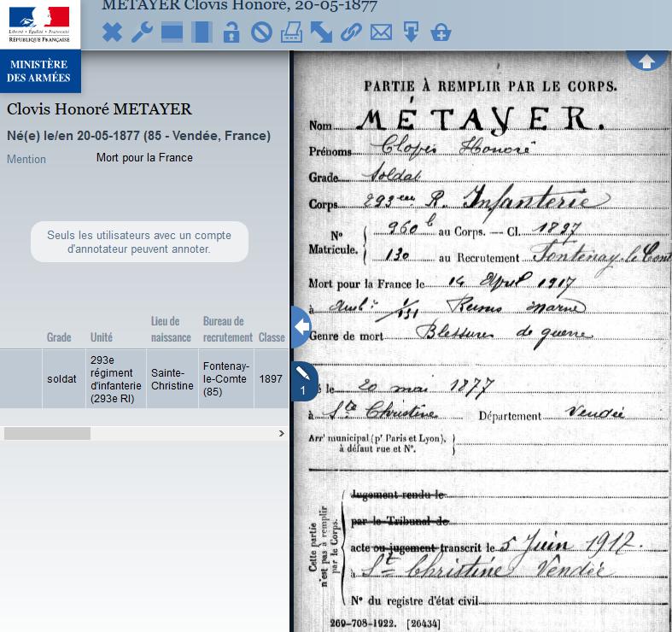Viewport: 672px width, 632px height.
Task: Download the image with down-arrow icon
Action: pos(411,32)
